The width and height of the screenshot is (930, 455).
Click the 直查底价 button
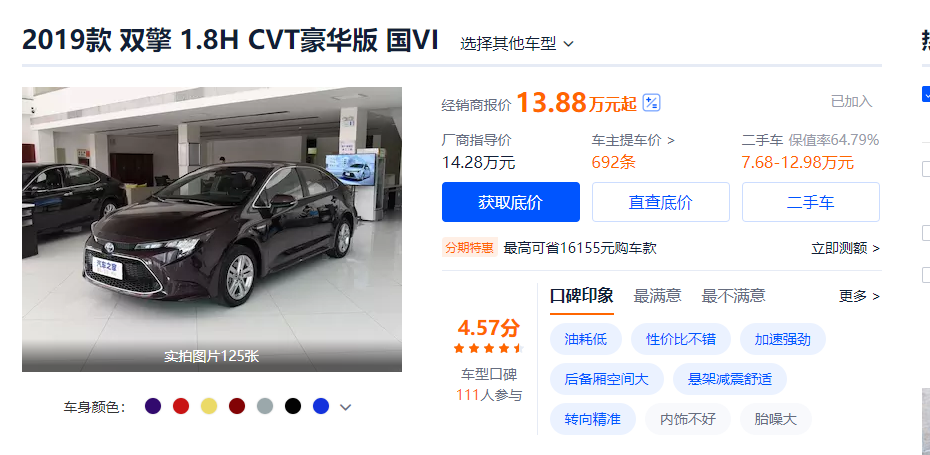tap(661, 202)
